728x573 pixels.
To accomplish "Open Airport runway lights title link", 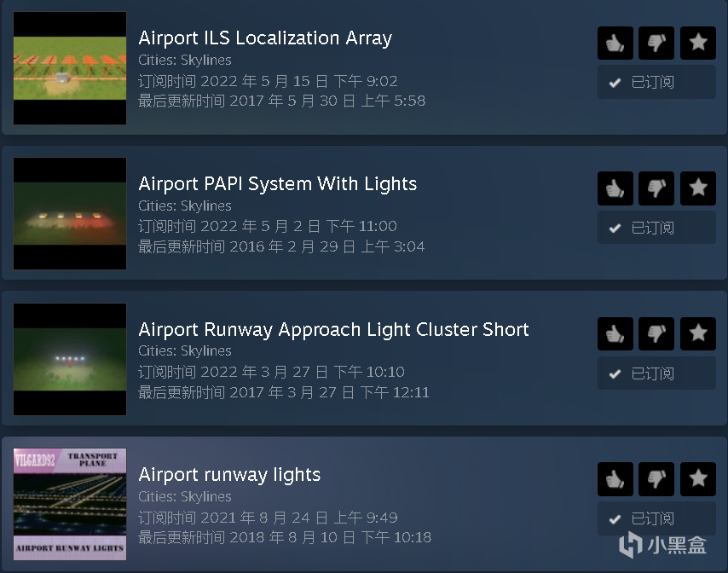I will pyautogui.click(x=229, y=475).
